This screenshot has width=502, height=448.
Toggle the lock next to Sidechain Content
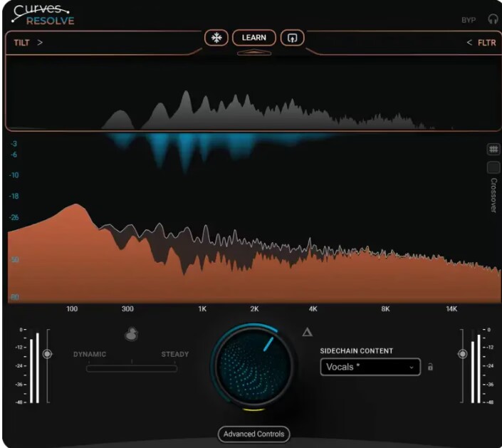(x=430, y=367)
